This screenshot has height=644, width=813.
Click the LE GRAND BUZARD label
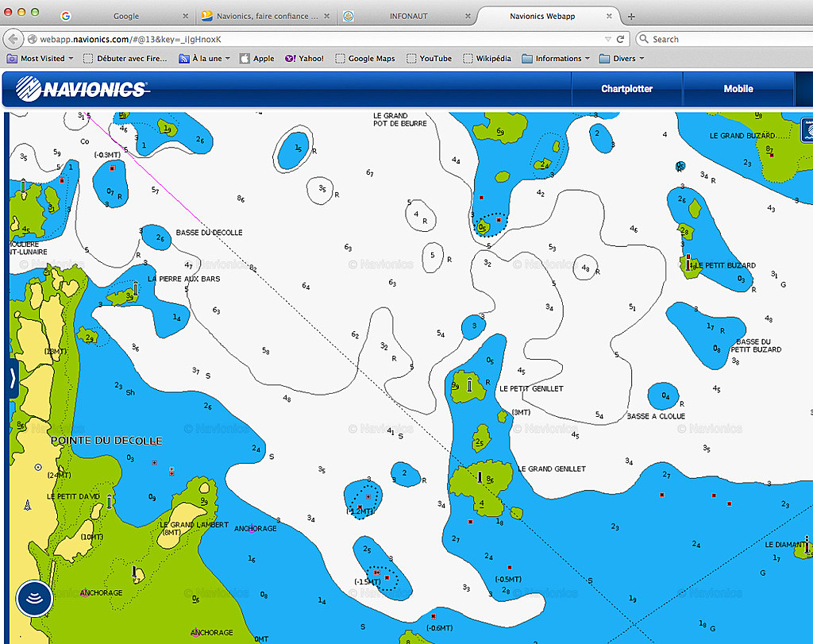742,135
